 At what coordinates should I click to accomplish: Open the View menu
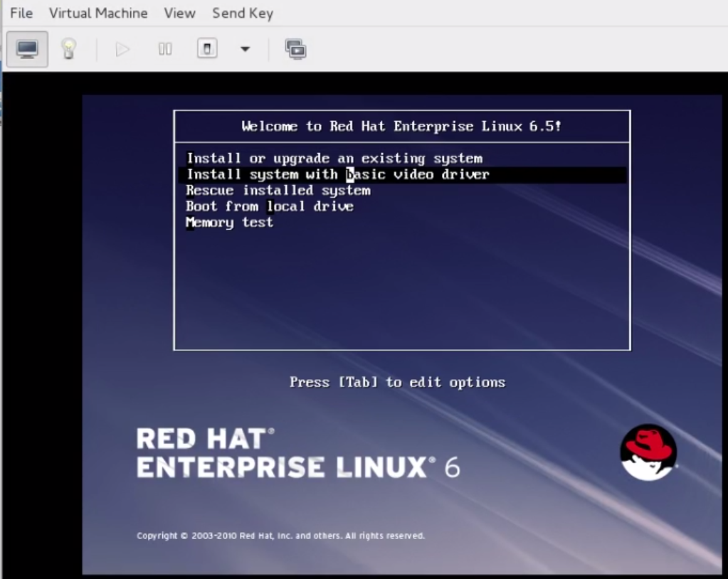179,13
